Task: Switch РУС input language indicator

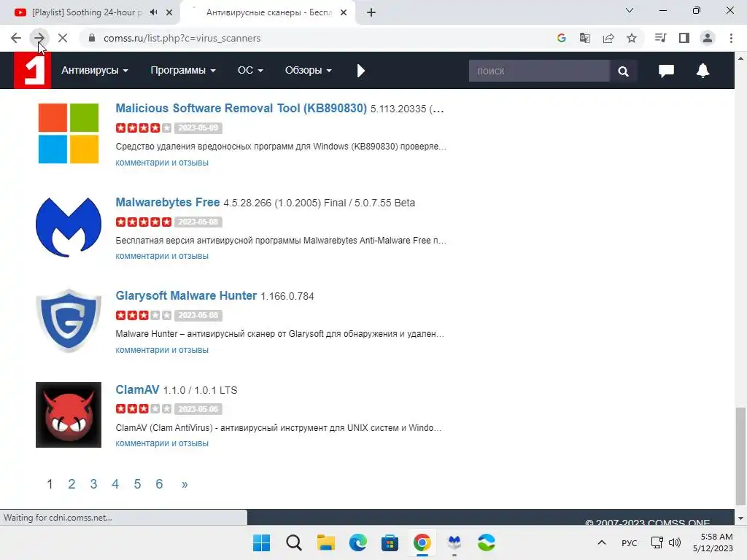Action: coord(630,542)
